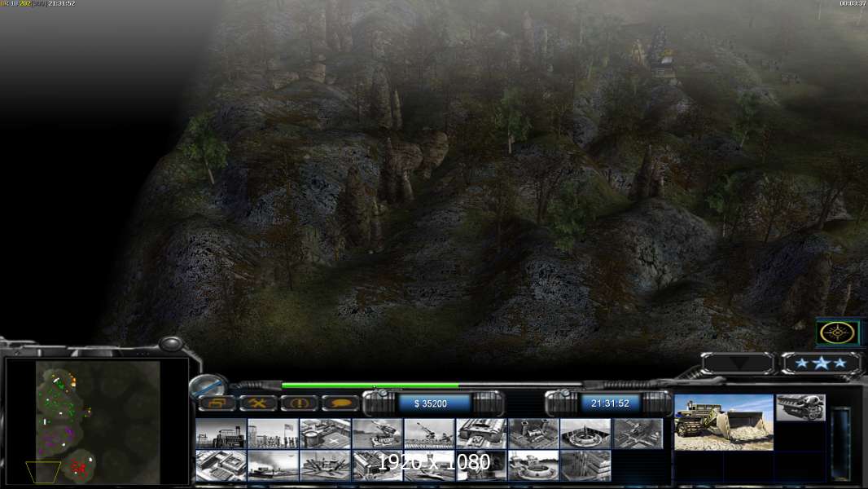The image size is (868, 489).
Task: Select the cluster of small buildings icon
Action: [533, 434]
